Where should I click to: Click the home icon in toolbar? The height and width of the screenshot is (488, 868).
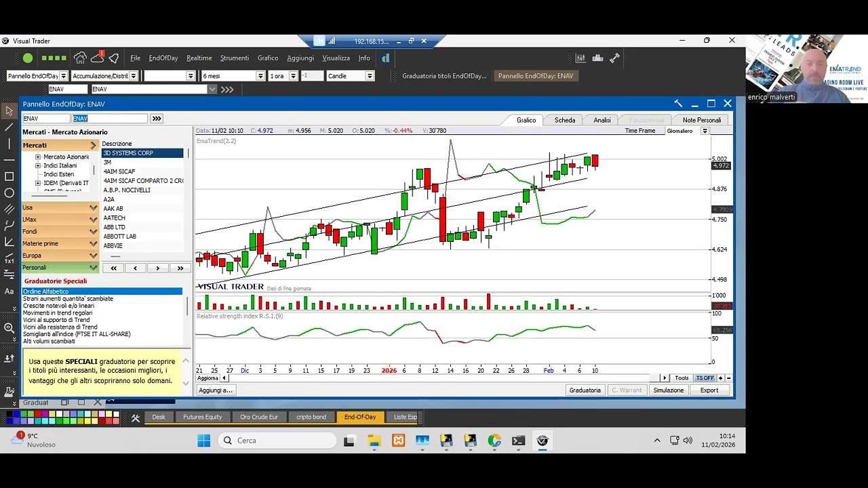click(80, 58)
